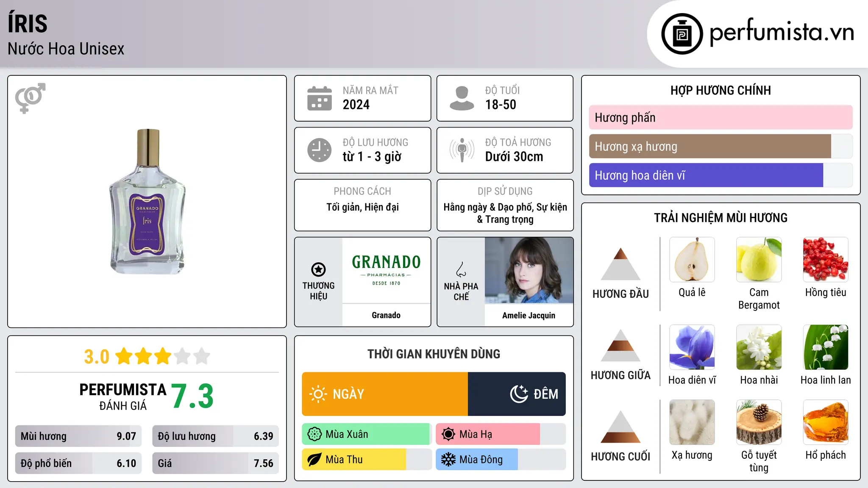Viewport: 868px width, 488px height.
Task: Click the moon icon in the Đêm bar
Action: (519, 394)
